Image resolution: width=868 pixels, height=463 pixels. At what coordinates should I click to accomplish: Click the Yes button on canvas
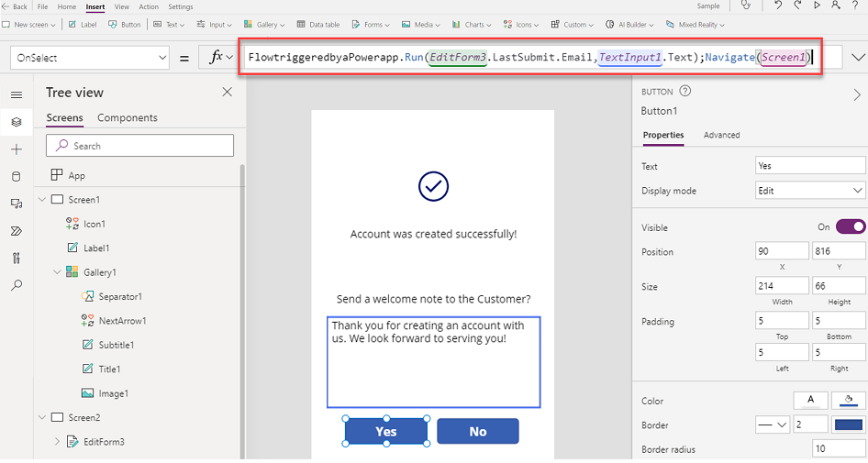tap(386, 432)
